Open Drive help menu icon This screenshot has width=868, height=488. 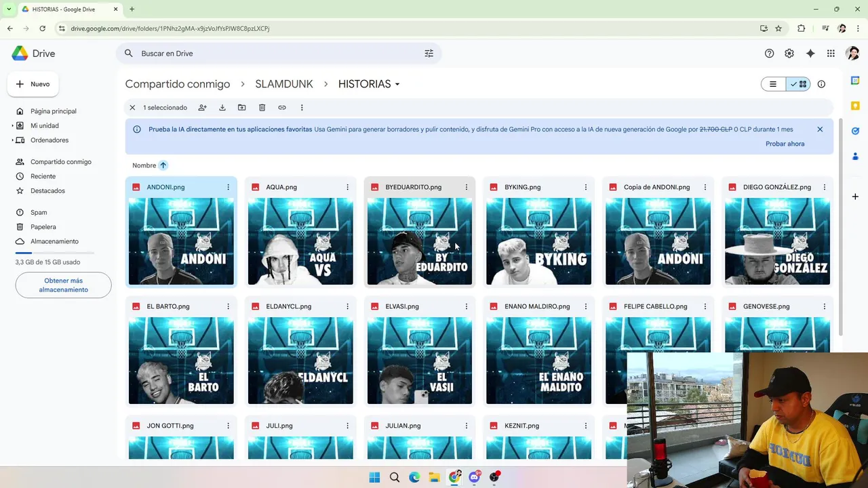tap(769, 54)
